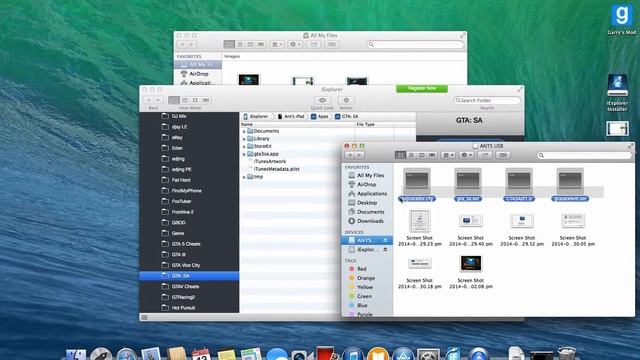Select iTunesMetadata.plist in iExplorer file list

[277, 169]
